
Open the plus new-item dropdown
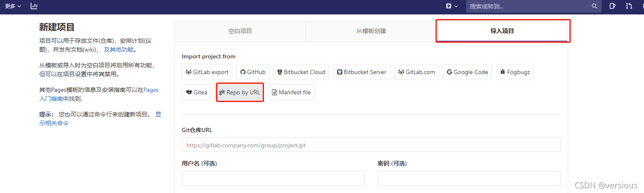point(452,6)
